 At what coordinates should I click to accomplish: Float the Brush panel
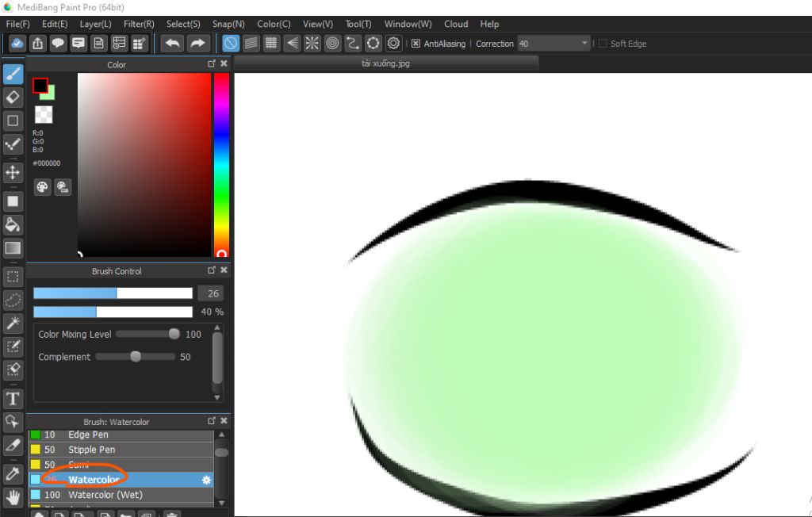[211, 420]
